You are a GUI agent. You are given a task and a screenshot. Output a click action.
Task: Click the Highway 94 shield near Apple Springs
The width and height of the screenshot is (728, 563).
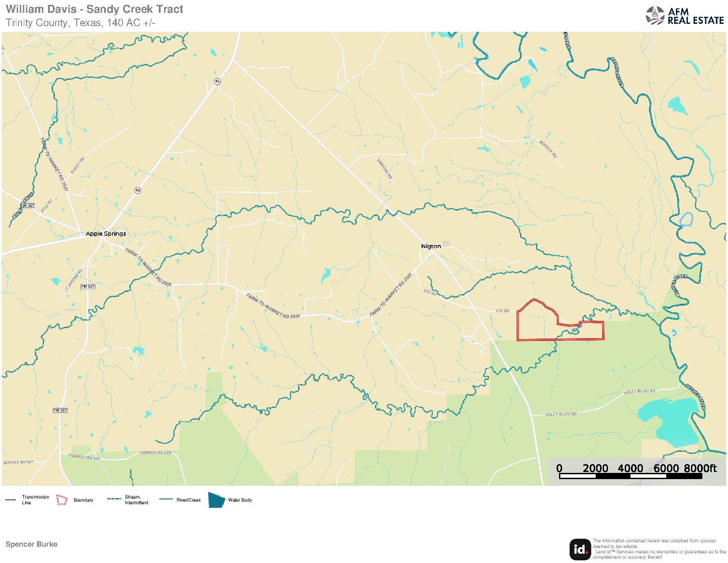(x=138, y=190)
